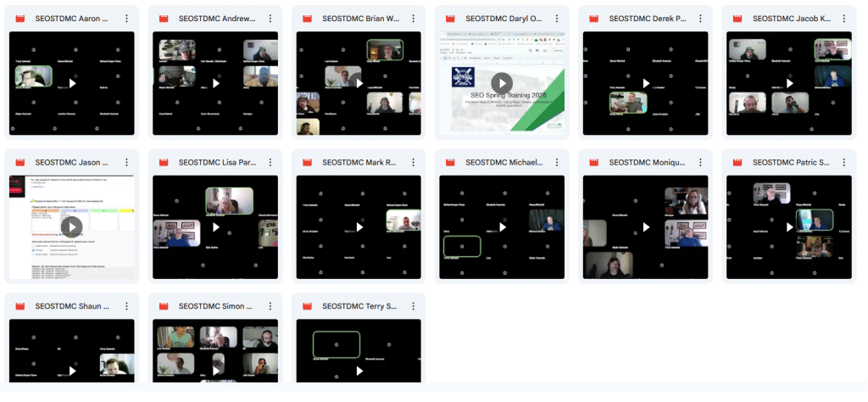
Task: Open three-dot menu for SEOSTDMC Lisa file
Action: click(270, 163)
